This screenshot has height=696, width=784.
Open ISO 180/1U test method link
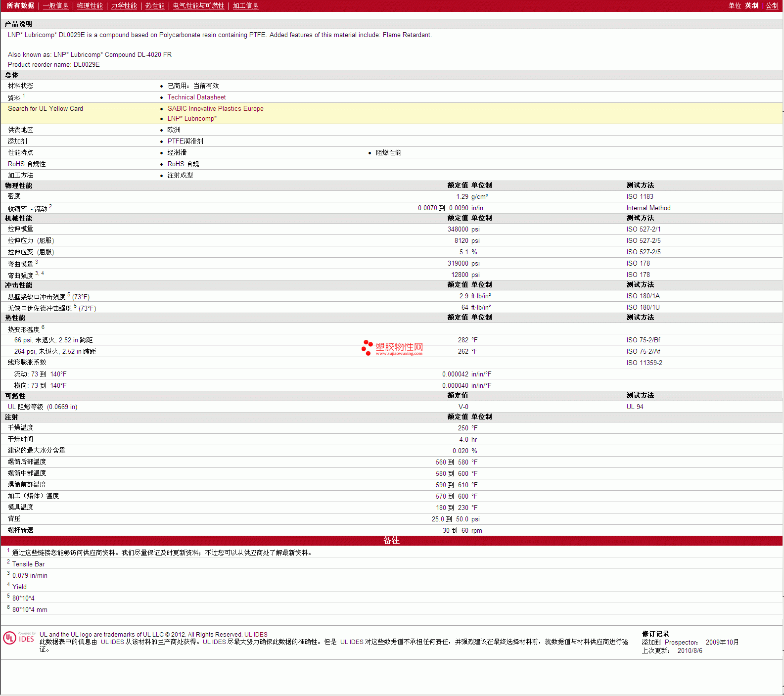click(x=643, y=308)
